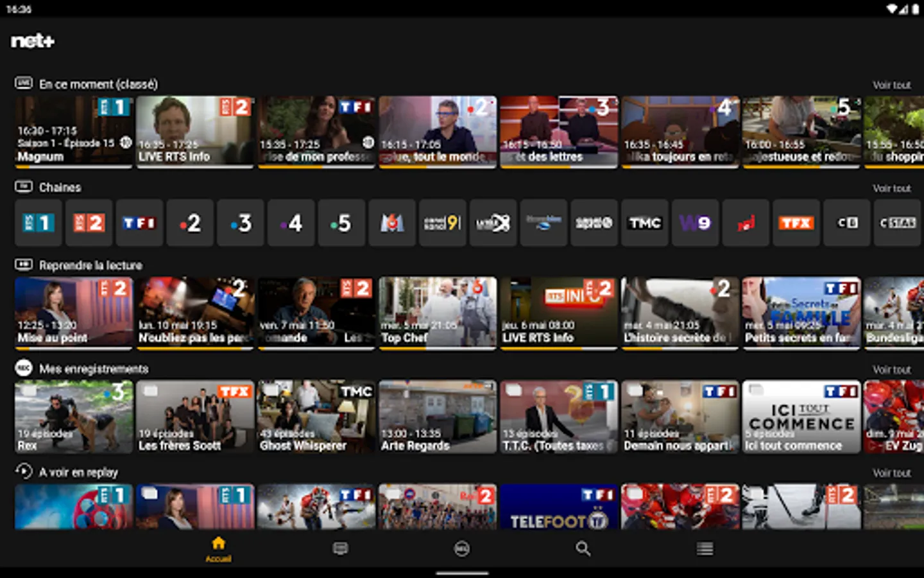Open the Telefoot replay card

tap(559, 507)
